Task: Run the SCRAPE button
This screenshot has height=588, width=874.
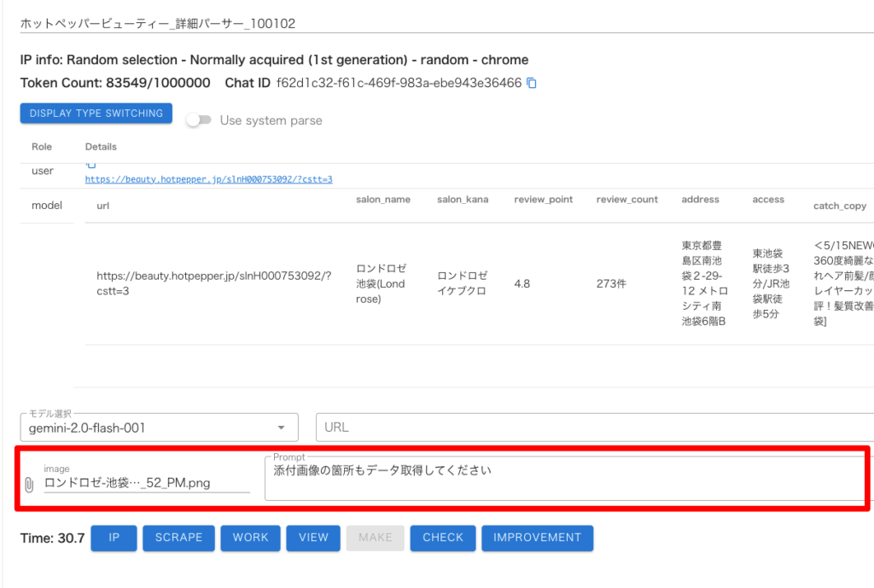Action: coord(179,538)
